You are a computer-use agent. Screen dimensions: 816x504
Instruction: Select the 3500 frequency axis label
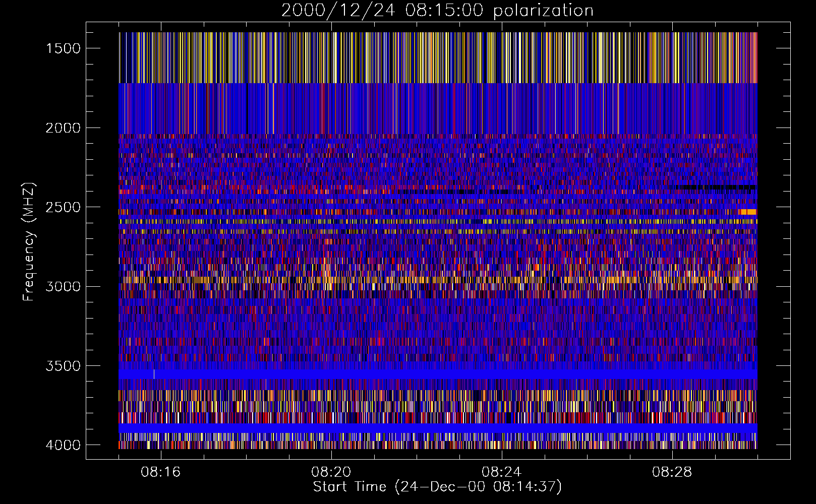63,366
